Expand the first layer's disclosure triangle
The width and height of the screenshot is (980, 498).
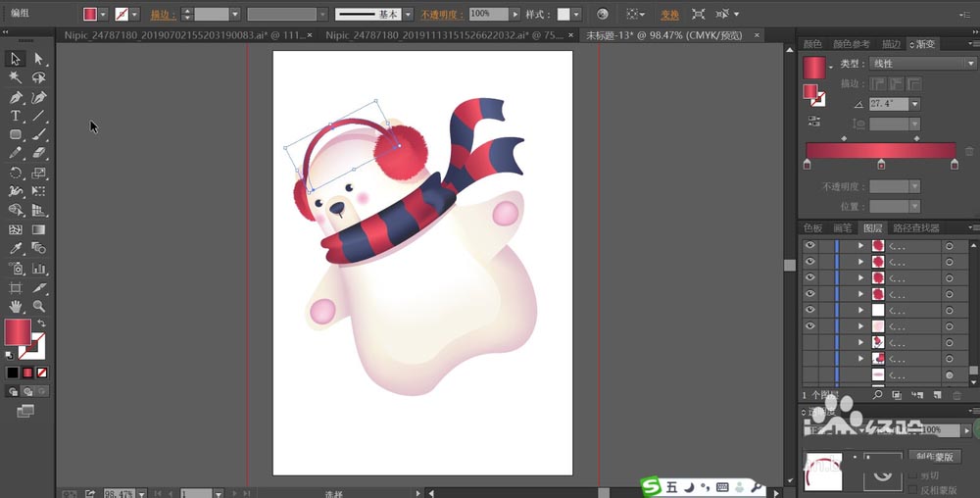860,245
